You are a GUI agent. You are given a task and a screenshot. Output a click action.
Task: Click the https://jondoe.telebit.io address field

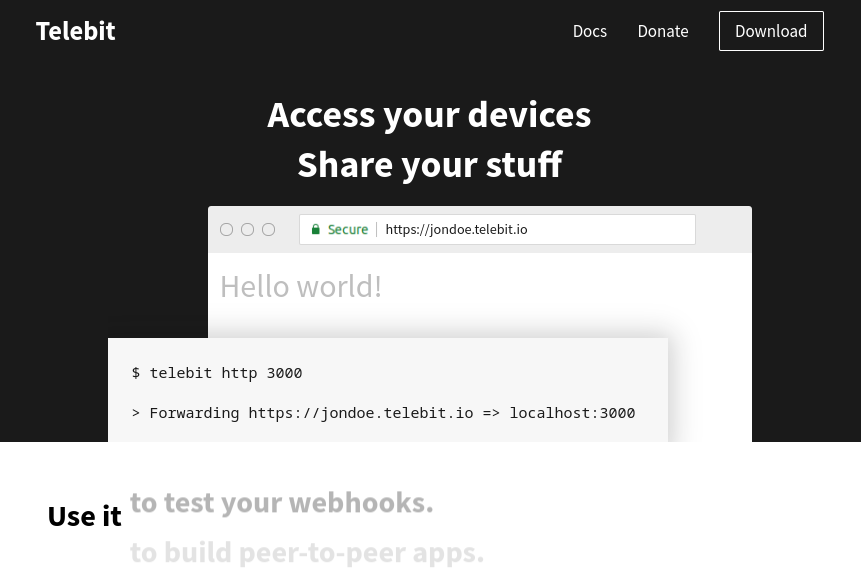coord(497,229)
